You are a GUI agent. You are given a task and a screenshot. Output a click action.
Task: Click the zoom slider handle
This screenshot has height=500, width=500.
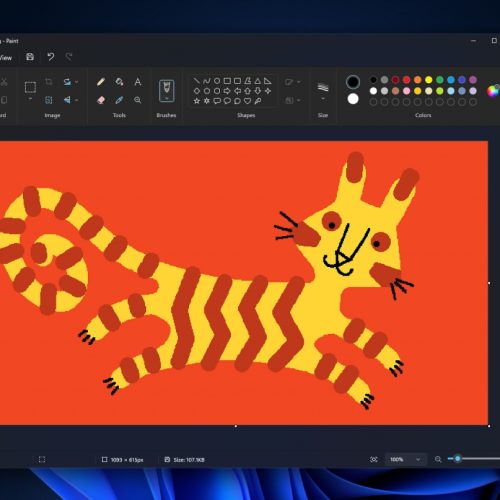tap(458, 459)
